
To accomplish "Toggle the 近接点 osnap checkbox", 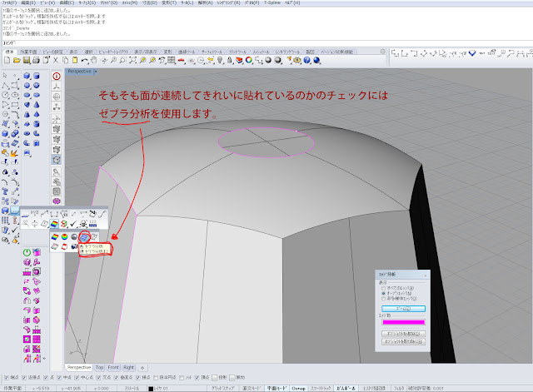I will coord(24,377).
